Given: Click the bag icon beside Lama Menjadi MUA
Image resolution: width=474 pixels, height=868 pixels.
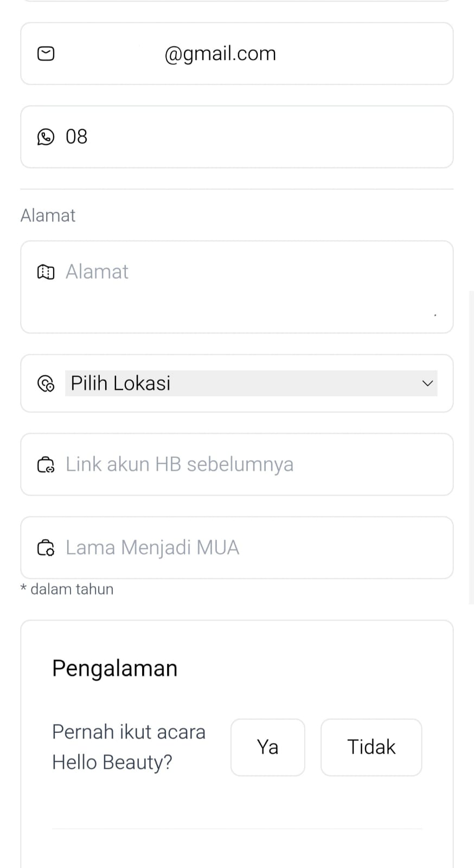Looking at the screenshot, I should 46,548.
